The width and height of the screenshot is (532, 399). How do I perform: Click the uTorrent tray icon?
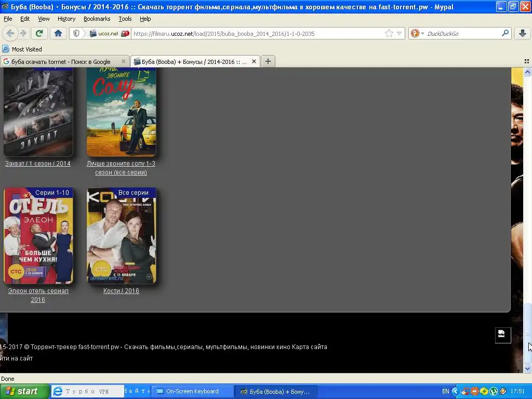pos(494,391)
